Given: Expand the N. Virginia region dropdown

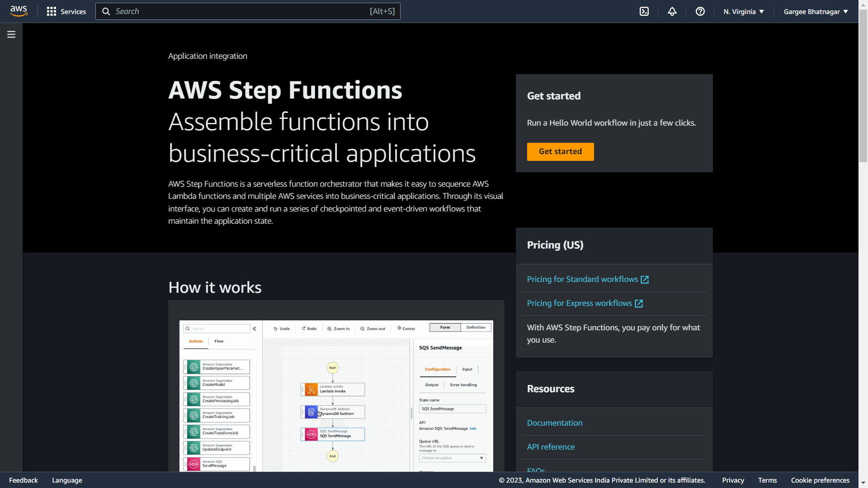Looking at the screenshot, I should [x=744, y=11].
